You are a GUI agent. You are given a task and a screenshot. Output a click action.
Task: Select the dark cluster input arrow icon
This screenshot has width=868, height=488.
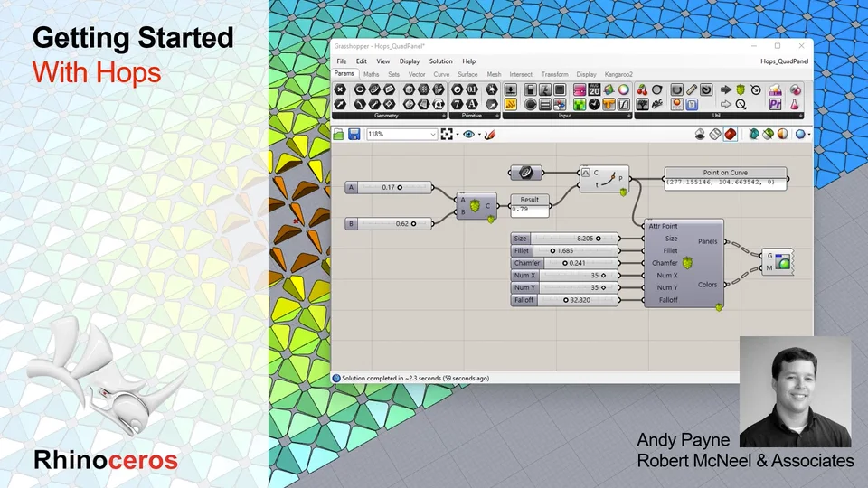[726, 89]
